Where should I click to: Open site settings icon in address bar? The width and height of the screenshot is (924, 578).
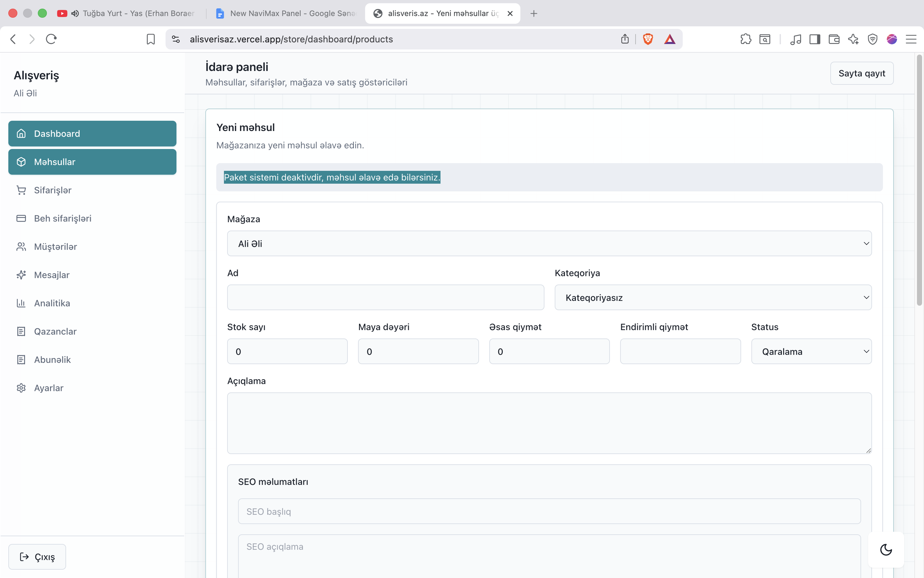click(175, 39)
